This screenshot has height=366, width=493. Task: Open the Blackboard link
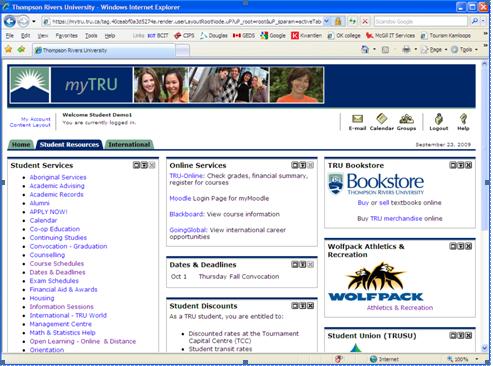pos(186,214)
